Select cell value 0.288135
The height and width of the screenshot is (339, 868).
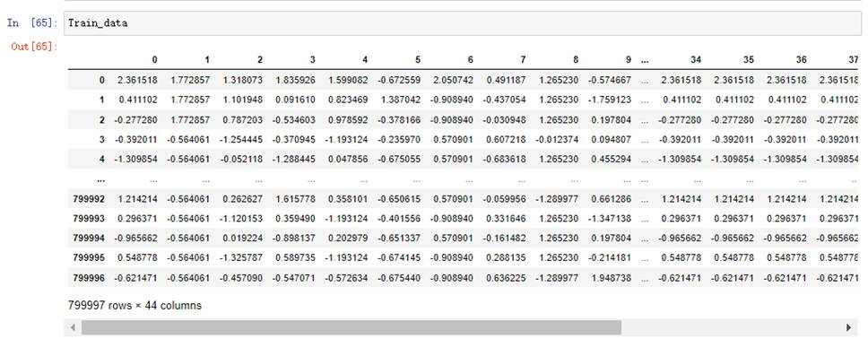pos(506,258)
